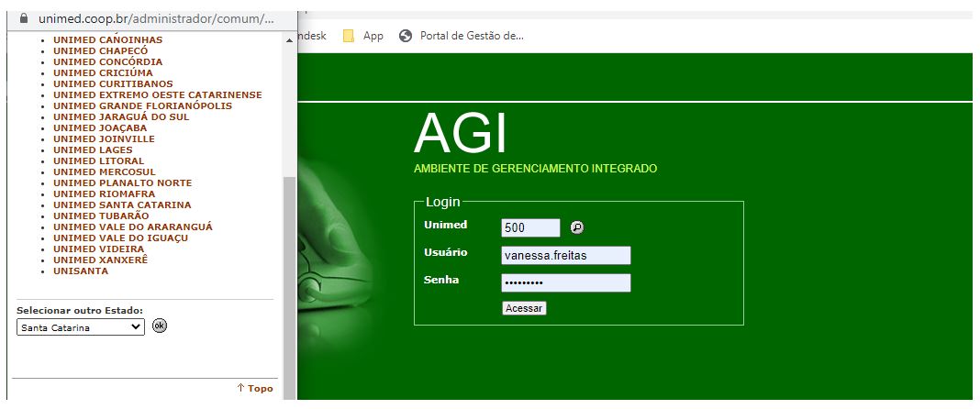Open the UNIMED CONCÓRDIA link
Image resolution: width=980 pixels, height=409 pixels.
(107, 61)
